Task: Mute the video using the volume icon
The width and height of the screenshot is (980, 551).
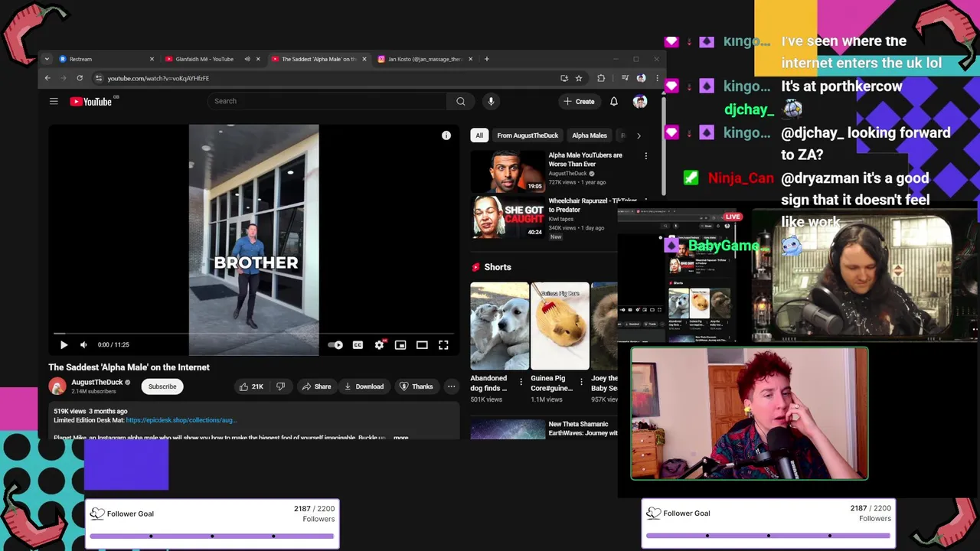Action: pos(83,345)
